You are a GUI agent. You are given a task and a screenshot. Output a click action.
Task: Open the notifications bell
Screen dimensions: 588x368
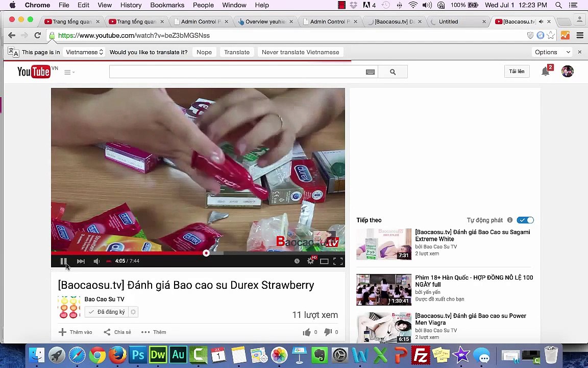(546, 72)
